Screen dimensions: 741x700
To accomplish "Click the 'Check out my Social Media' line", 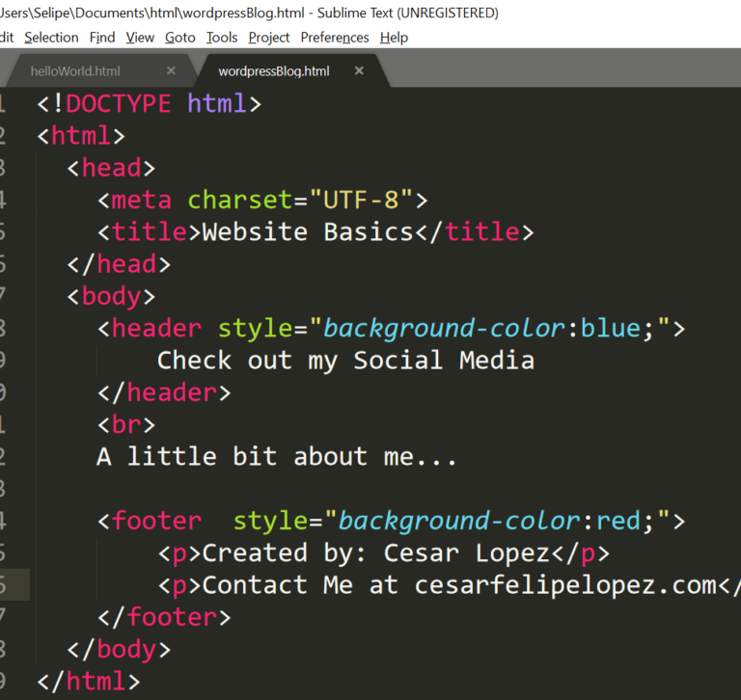I will click(x=345, y=361).
